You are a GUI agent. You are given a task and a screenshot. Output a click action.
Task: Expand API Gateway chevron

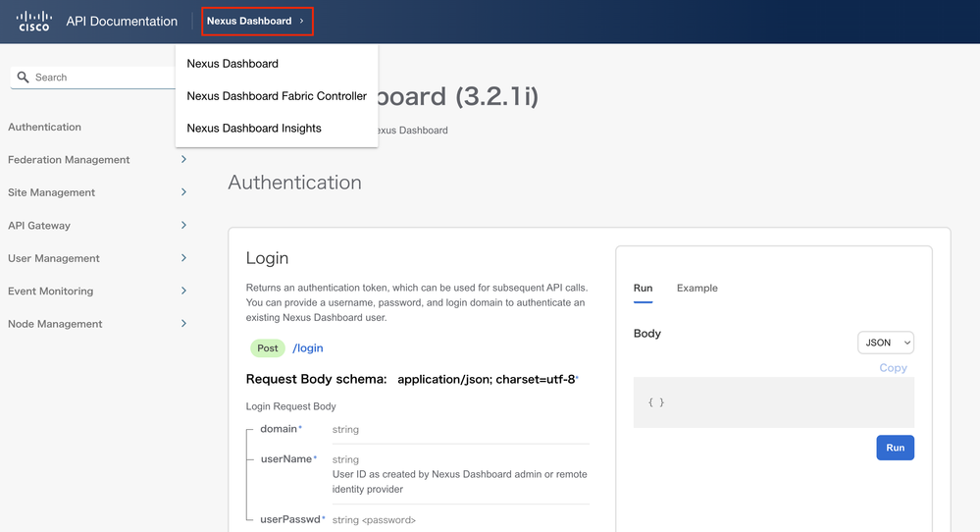183,225
